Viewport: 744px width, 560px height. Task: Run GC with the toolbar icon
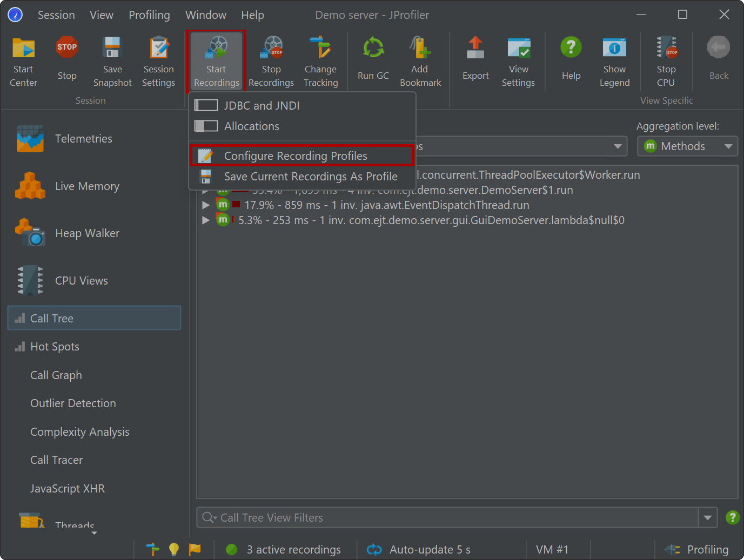pyautogui.click(x=373, y=59)
